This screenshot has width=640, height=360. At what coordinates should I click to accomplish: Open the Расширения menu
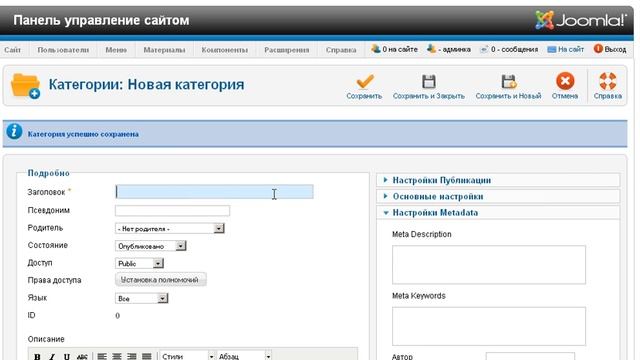(x=287, y=50)
